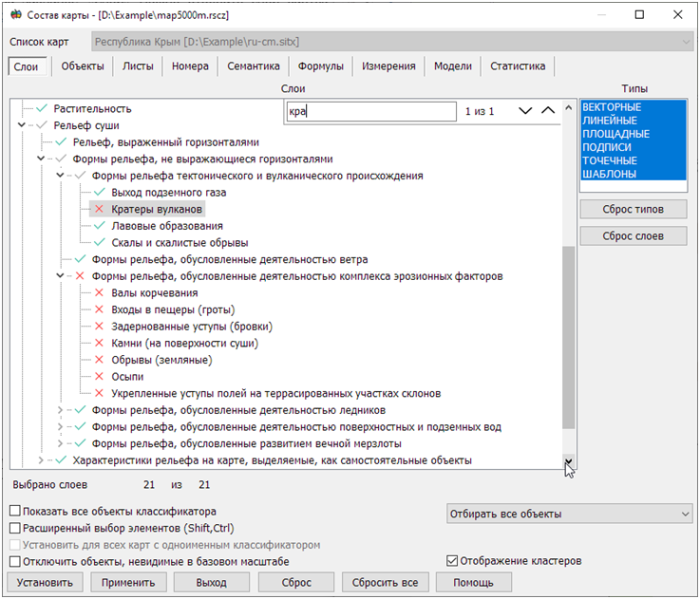
Task: Open Отбирать все объекты dropdown
Action: tap(570, 514)
